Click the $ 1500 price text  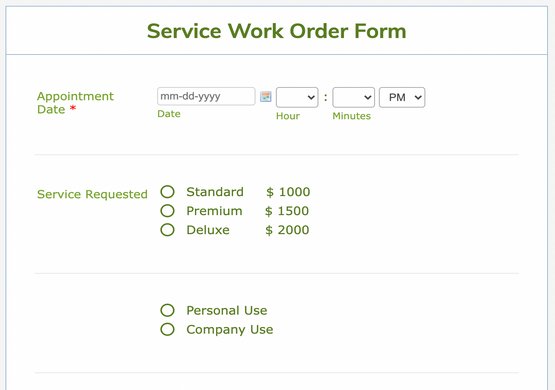point(287,211)
